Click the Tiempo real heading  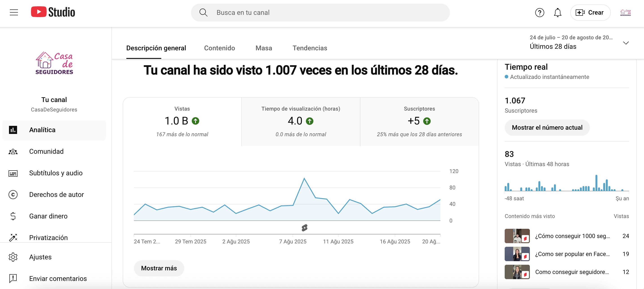(526, 67)
